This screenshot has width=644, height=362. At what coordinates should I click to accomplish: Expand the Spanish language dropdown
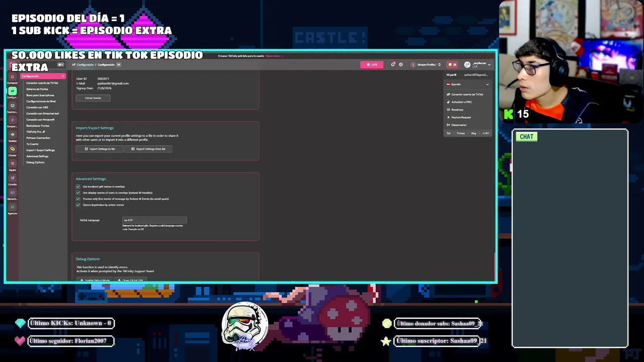(468, 84)
